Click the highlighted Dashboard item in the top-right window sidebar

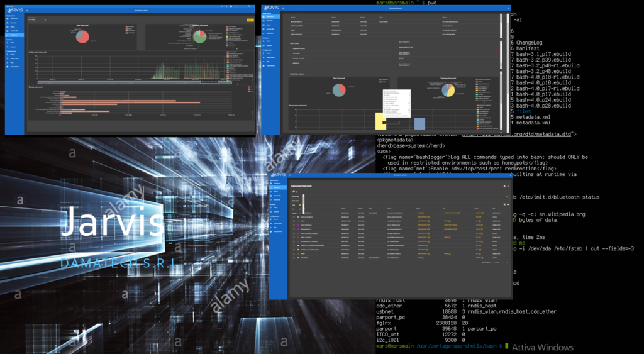270,16
